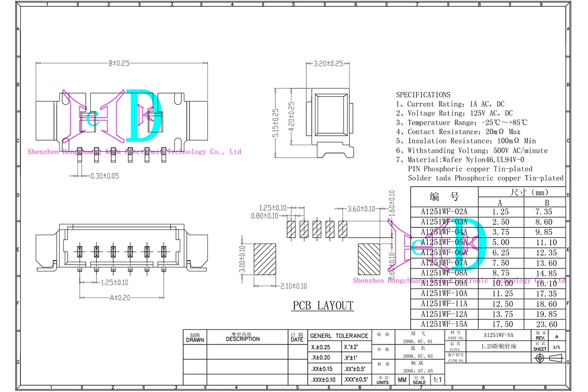Click the projection symbol in the title block

tap(548, 359)
